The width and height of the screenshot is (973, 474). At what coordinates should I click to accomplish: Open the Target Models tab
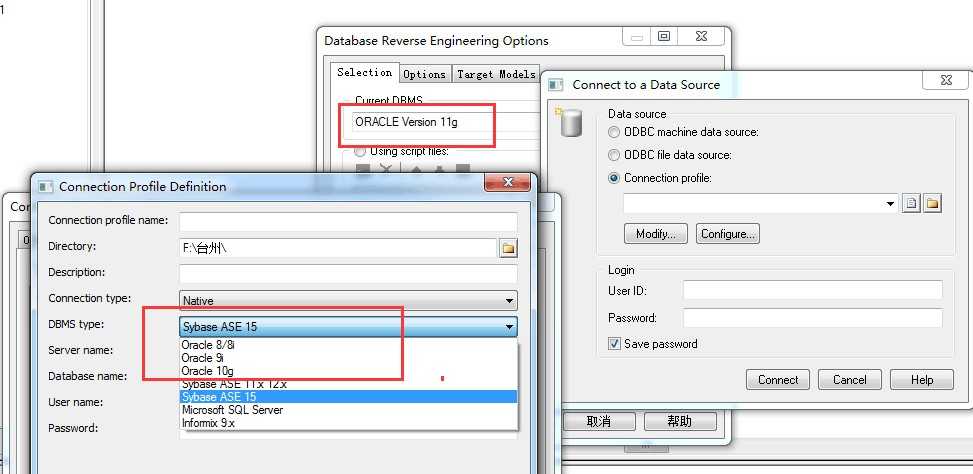tap(496, 74)
